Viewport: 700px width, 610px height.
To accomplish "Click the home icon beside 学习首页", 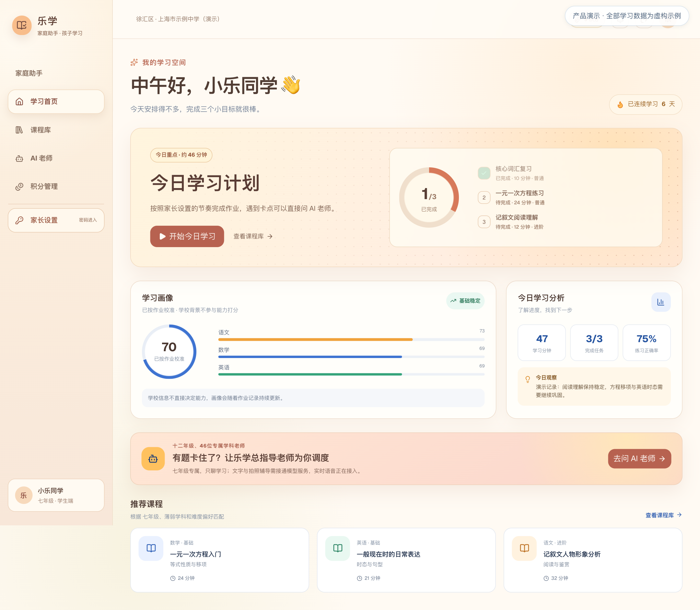I will pos(19,102).
